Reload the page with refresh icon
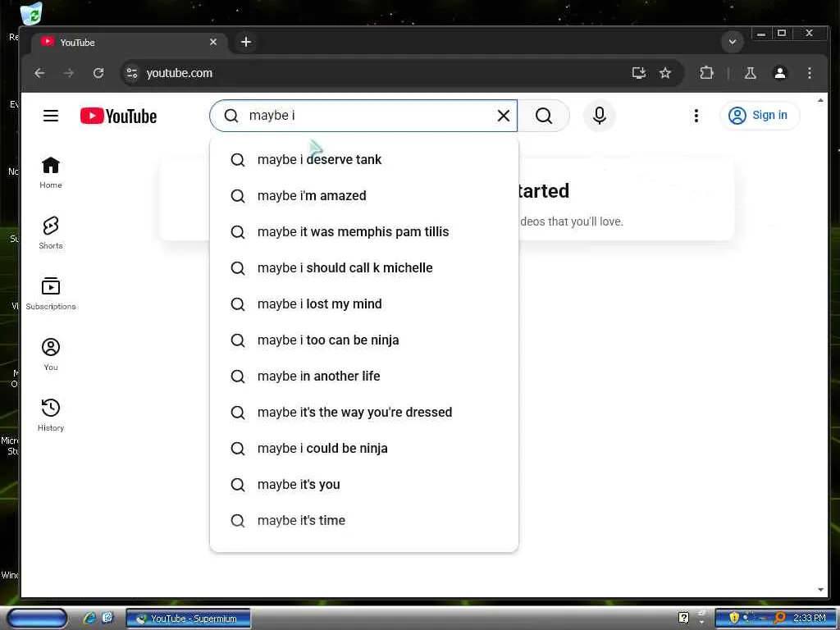 pos(98,73)
